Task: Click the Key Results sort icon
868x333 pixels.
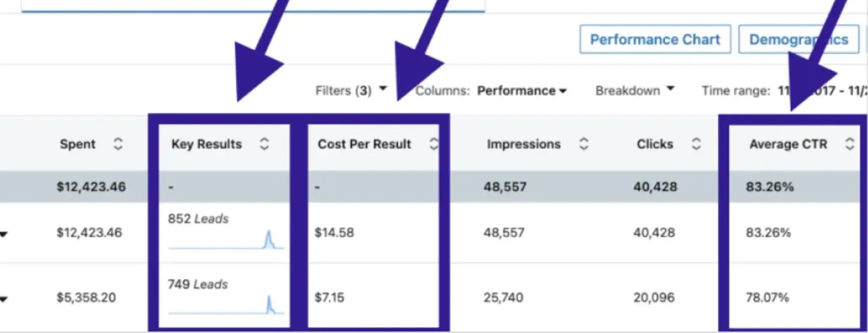Action: (264, 144)
